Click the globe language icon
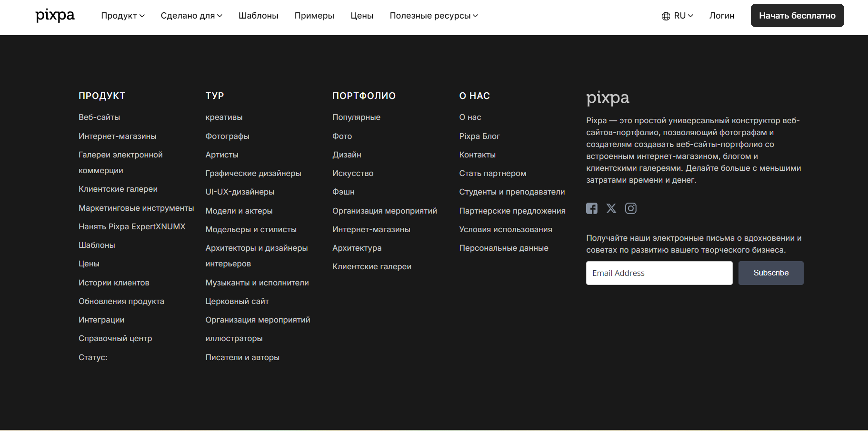Viewport: 868px width, 431px height. [x=666, y=16]
